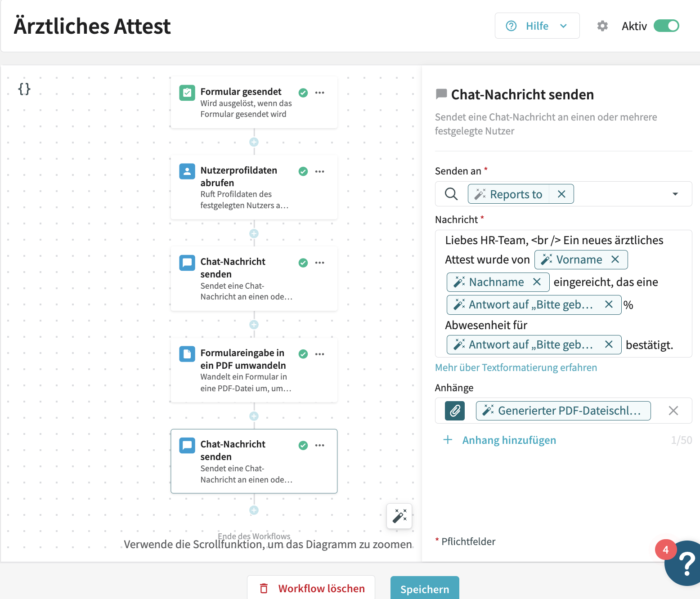700x599 pixels.
Task: Toggle the Aktiv workflow switch
Action: tap(666, 26)
